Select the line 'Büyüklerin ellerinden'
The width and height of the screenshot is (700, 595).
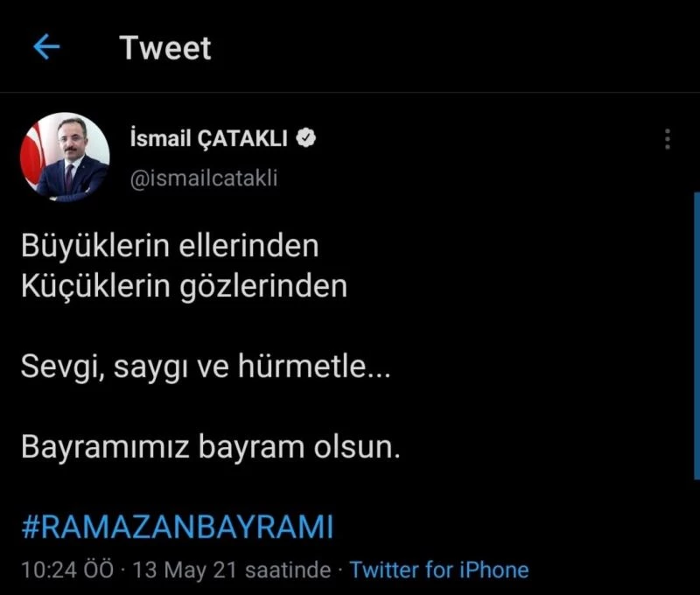tap(170, 246)
